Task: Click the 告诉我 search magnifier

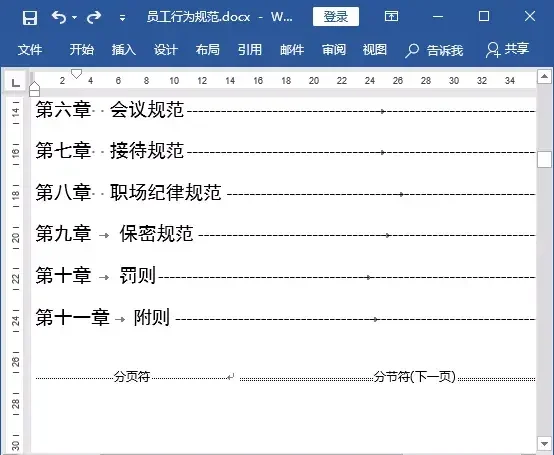Action: coord(412,51)
